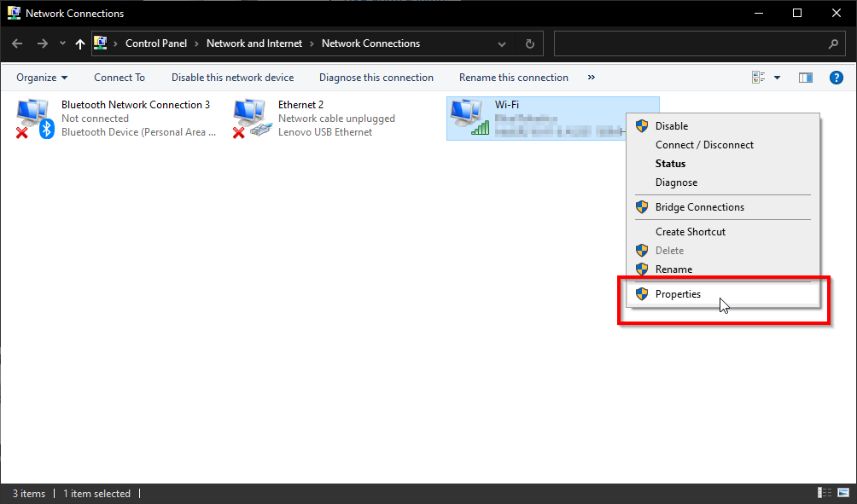
Task: Click Disable this network device
Action: click(232, 77)
